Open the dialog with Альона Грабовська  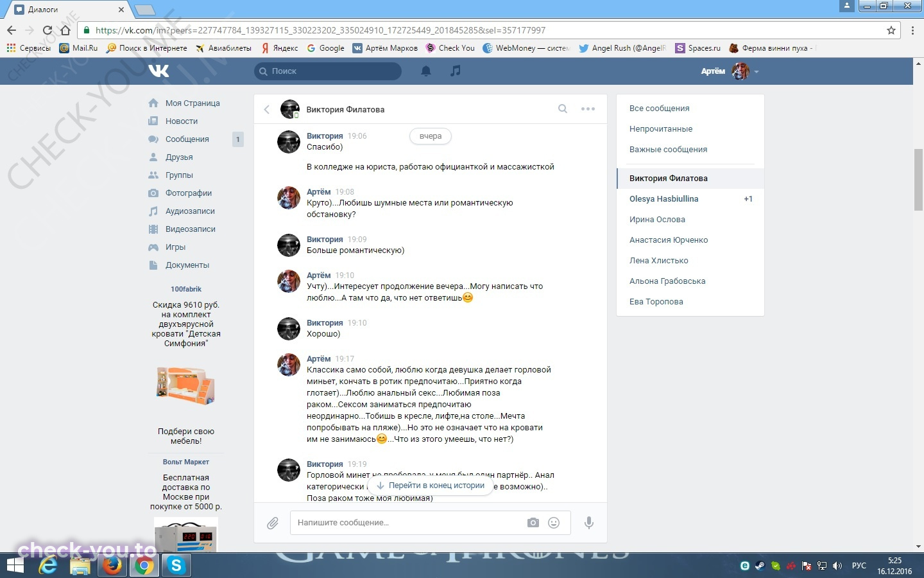pyautogui.click(x=690, y=281)
